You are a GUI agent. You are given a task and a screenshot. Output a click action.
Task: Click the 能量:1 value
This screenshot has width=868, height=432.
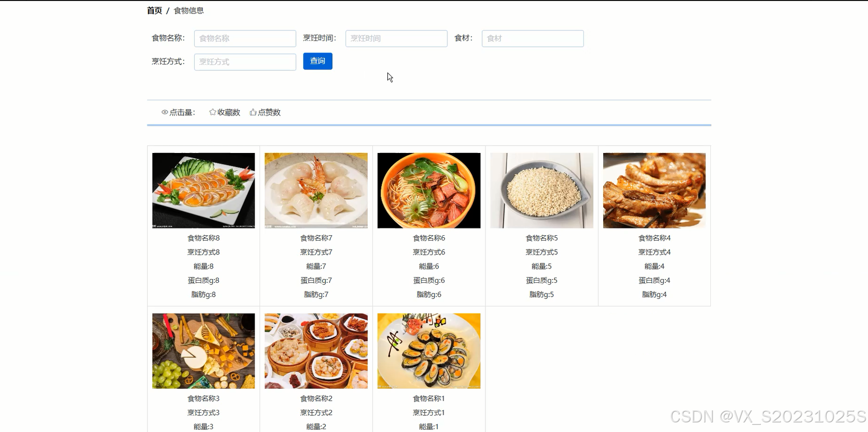[429, 427]
